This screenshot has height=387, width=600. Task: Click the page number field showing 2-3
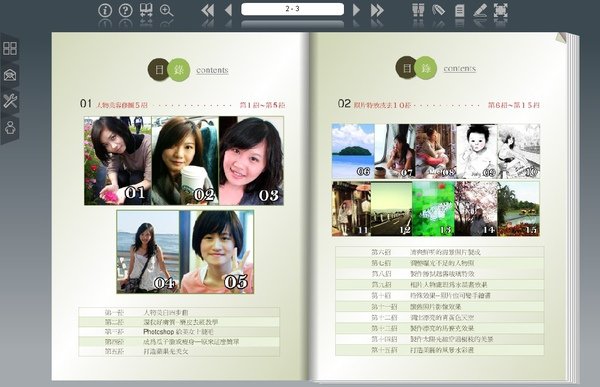[x=292, y=9]
